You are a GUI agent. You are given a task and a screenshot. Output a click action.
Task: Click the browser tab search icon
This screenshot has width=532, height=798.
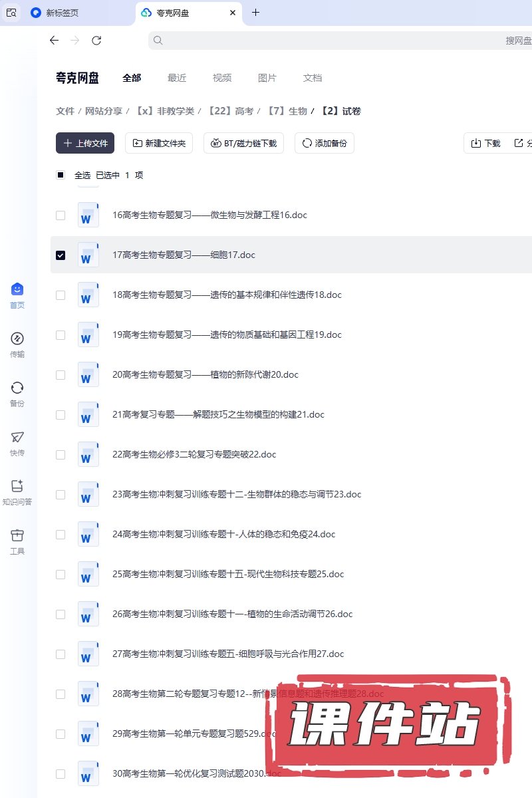(11, 13)
